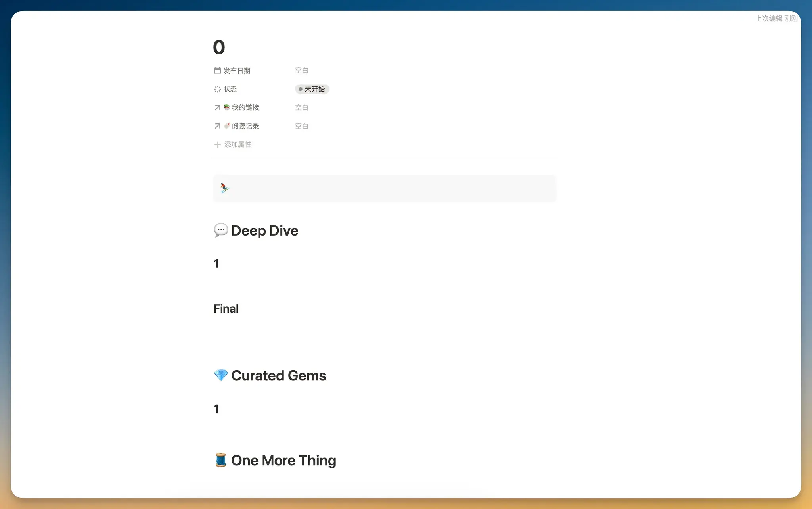The width and height of the screenshot is (812, 509).
Task: Click the relation arrow icon beside 我的链接
Action: pyautogui.click(x=217, y=108)
